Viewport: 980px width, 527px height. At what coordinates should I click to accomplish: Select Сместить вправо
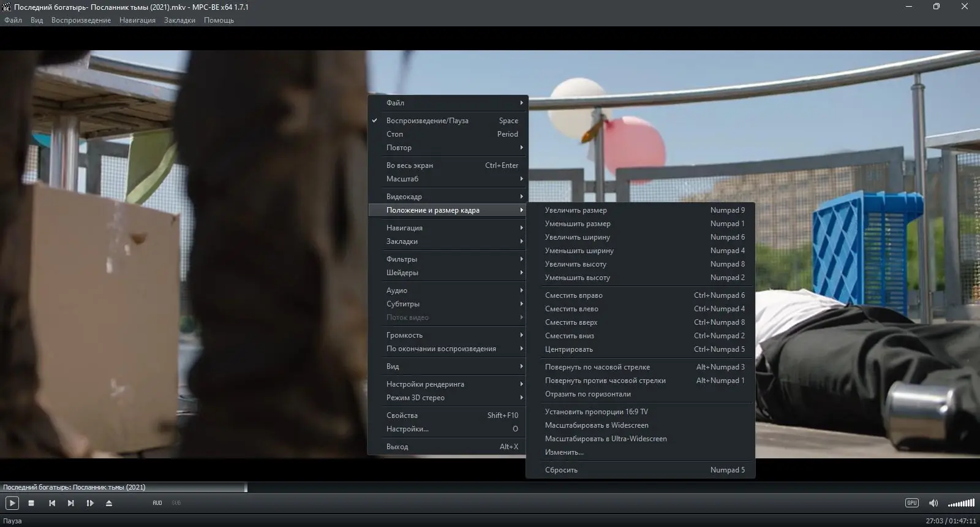tap(641, 295)
